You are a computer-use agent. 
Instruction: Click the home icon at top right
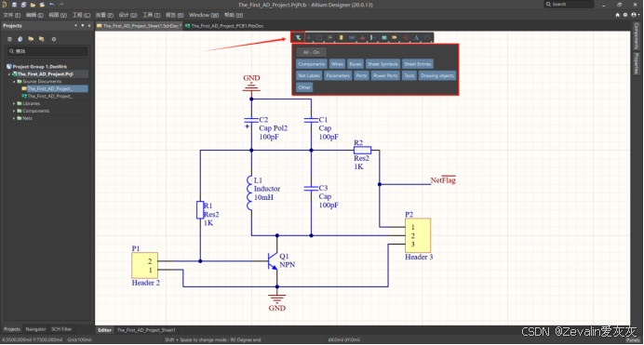coord(617,15)
